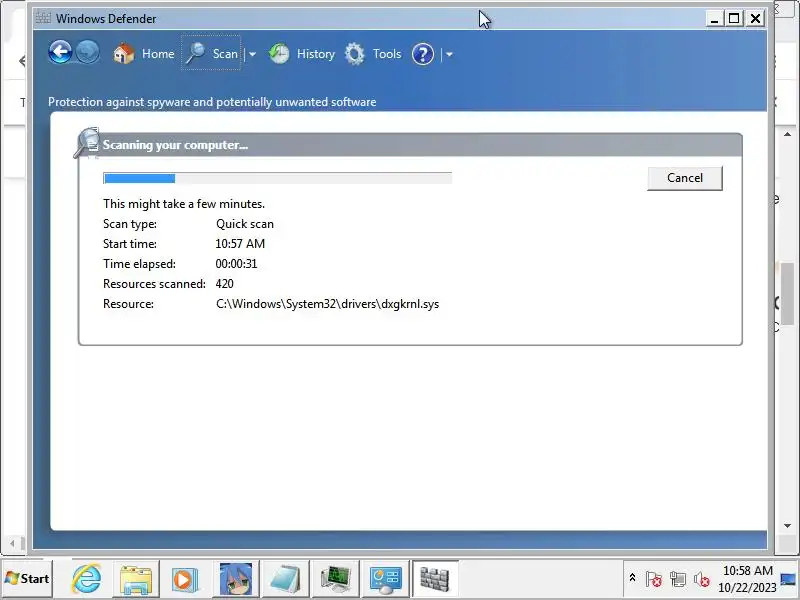Image resolution: width=800 pixels, height=600 pixels.
Task: Click the network tray icon
Action: click(x=678, y=579)
